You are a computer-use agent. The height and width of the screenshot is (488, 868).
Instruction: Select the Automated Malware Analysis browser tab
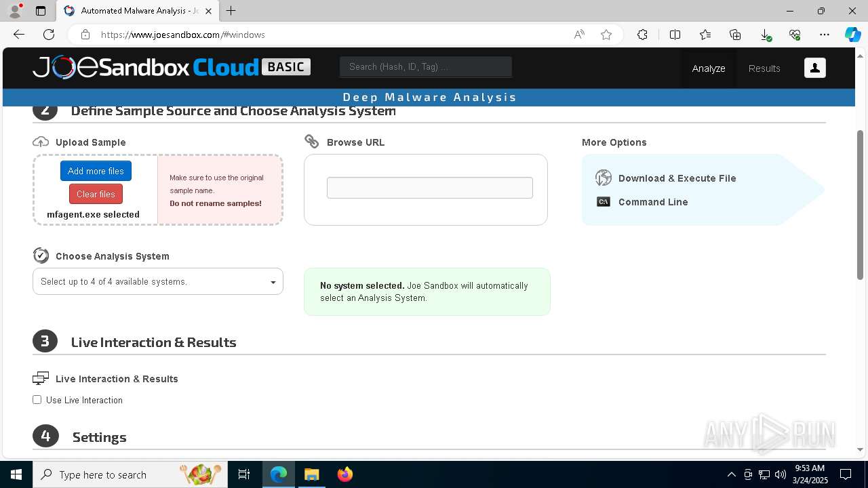[137, 11]
